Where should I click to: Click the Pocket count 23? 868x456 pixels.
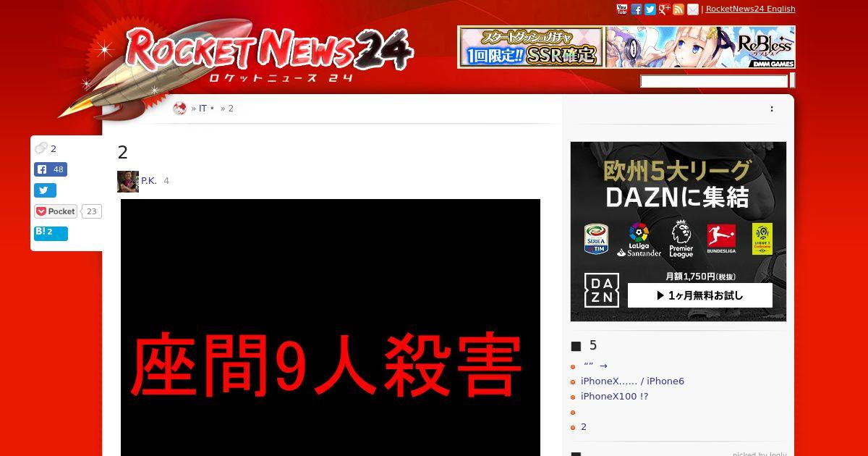pyautogui.click(x=91, y=211)
